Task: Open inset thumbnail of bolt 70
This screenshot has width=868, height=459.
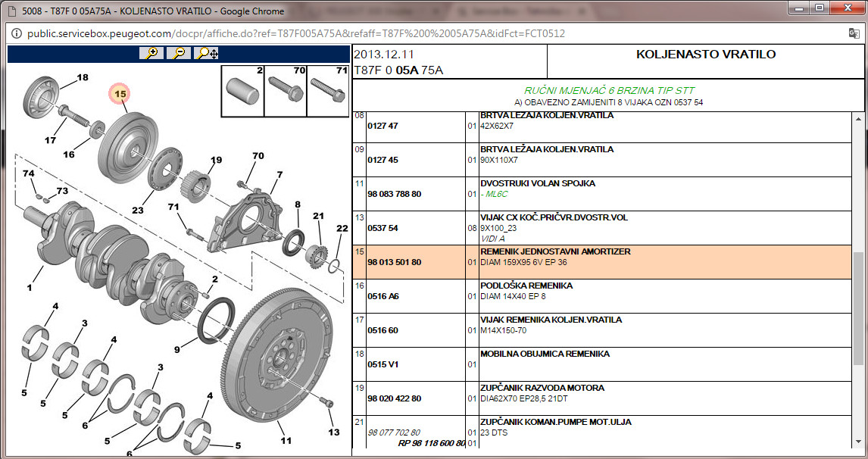Action: coord(286,92)
